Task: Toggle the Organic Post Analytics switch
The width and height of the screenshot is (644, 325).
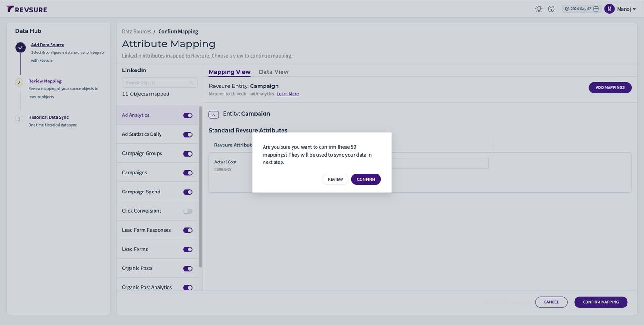Action: click(188, 288)
